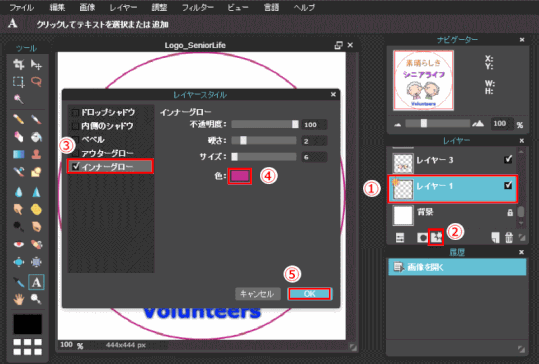The height and width of the screenshot is (364, 539).
Task: Select the Eraser tool
Action: pos(19,137)
